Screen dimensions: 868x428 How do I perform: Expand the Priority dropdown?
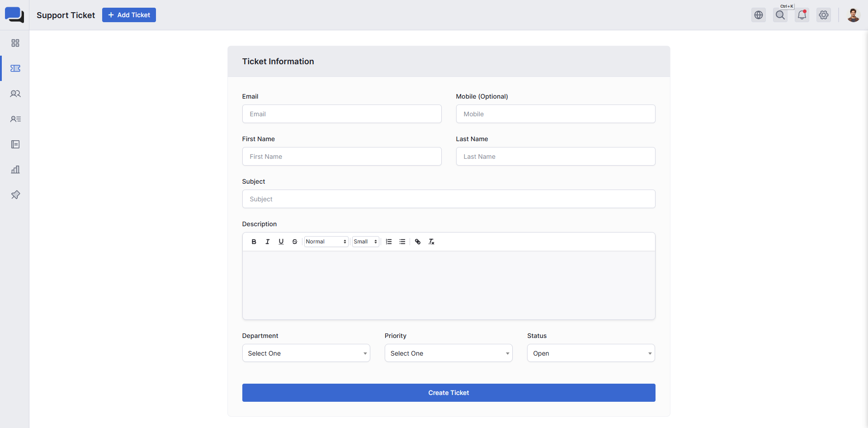(448, 353)
